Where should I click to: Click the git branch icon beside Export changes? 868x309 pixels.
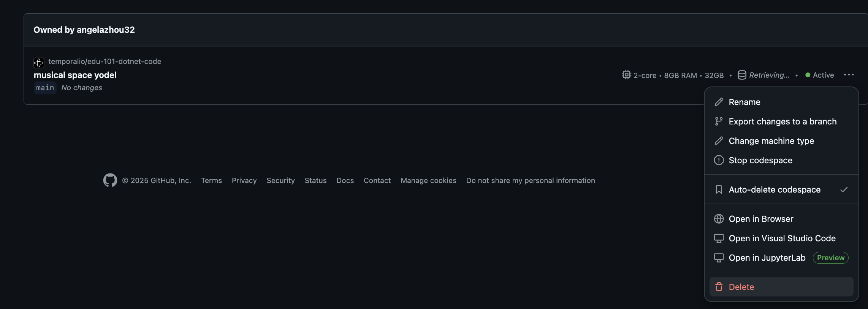719,121
